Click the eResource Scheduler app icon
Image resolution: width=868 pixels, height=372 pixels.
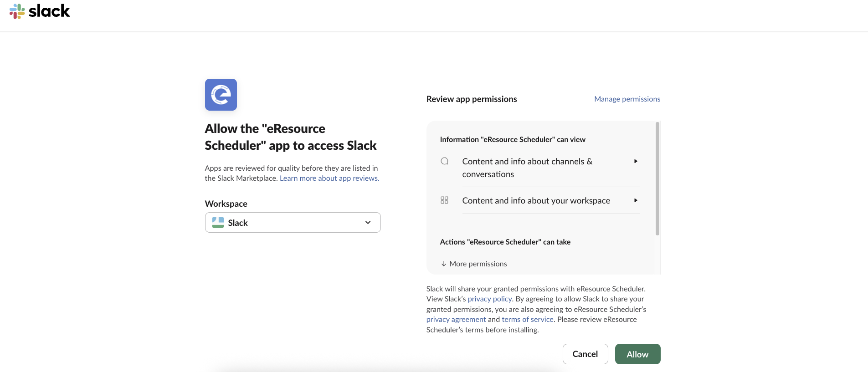click(x=221, y=95)
